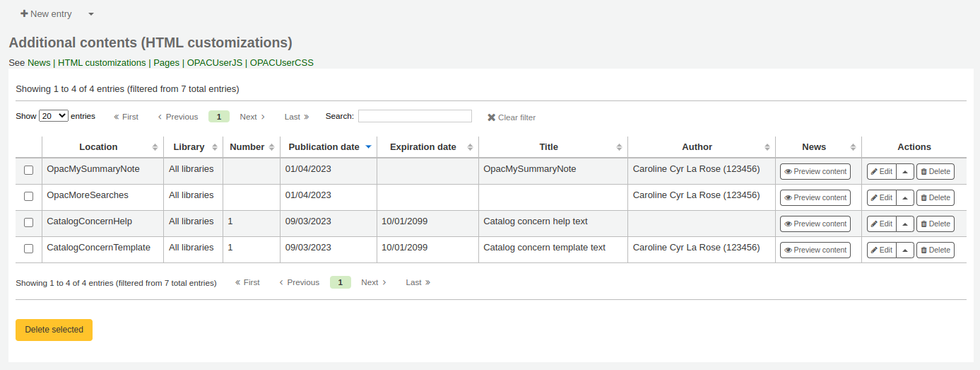Screen dimensions: 980x370
Task: Sort by the News column header
Action: [x=818, y=147]
